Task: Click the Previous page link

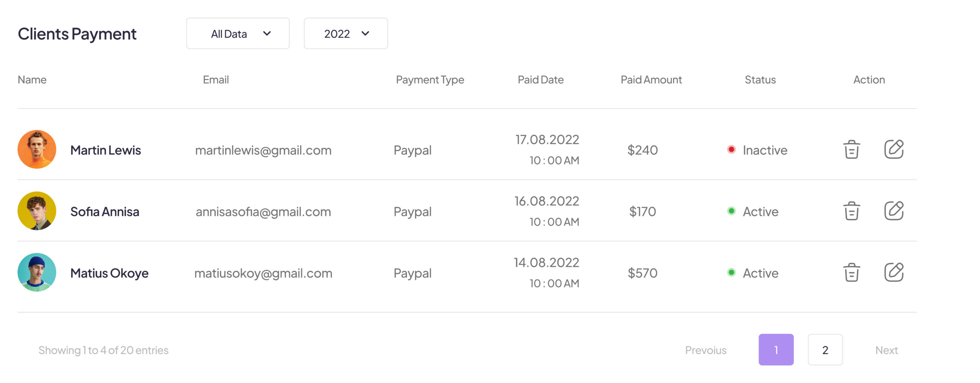Action: (706, 350)
